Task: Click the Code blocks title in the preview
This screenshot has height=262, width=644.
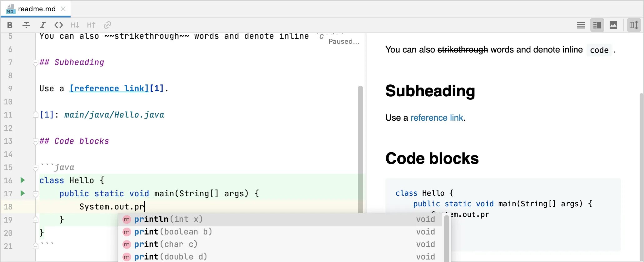Action: coord(432,158)
